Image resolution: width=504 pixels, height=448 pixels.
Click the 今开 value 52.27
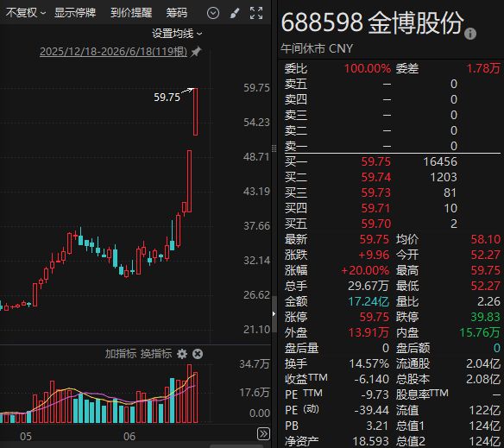pyautogui.click(x=485, y=255)
